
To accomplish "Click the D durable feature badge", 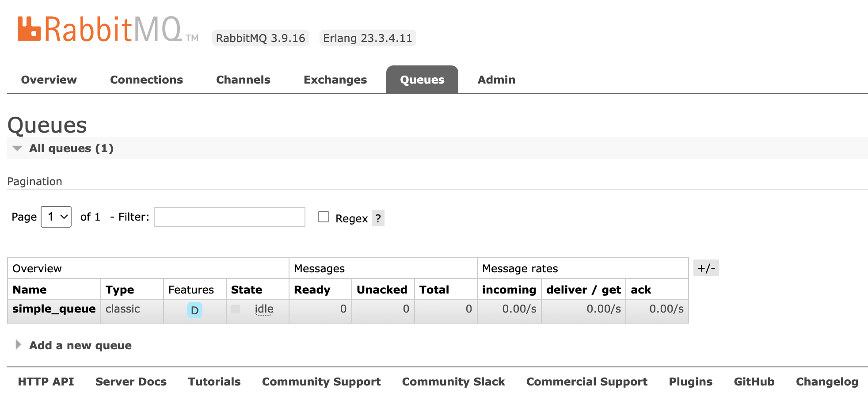I will click(194, 310).
